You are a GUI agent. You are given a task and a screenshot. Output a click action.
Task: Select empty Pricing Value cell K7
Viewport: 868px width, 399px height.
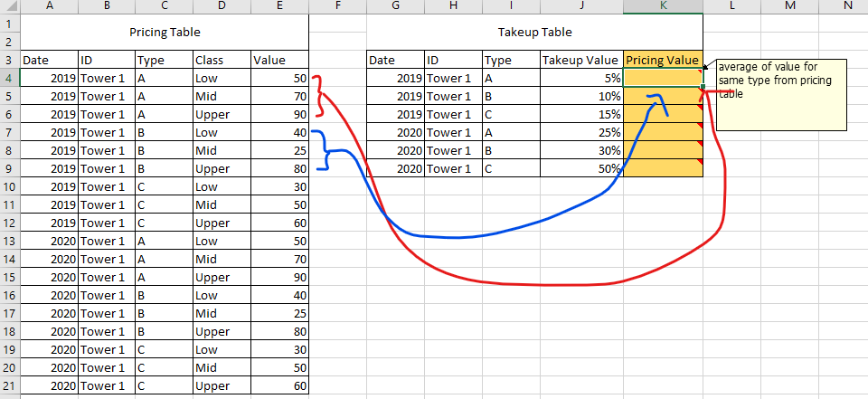tap(663, 132)
